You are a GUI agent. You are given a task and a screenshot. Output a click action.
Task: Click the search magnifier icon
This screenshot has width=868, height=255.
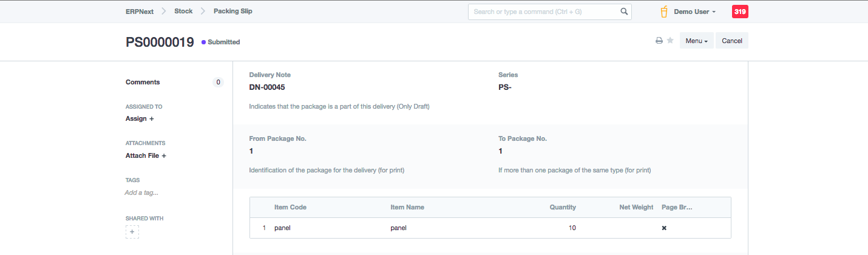pyautogui.click(x=624, y=12)
